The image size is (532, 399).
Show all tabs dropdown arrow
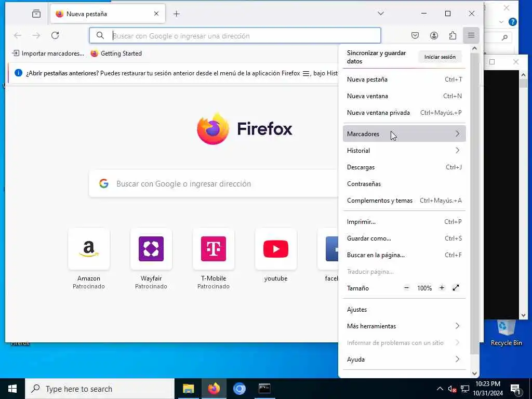[x=381, y=14]
